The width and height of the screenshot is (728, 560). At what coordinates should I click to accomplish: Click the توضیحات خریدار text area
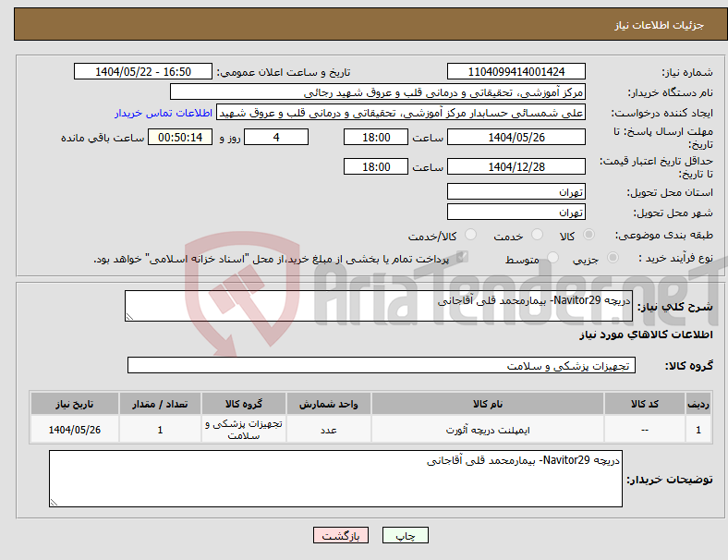[x=335, y=479]
